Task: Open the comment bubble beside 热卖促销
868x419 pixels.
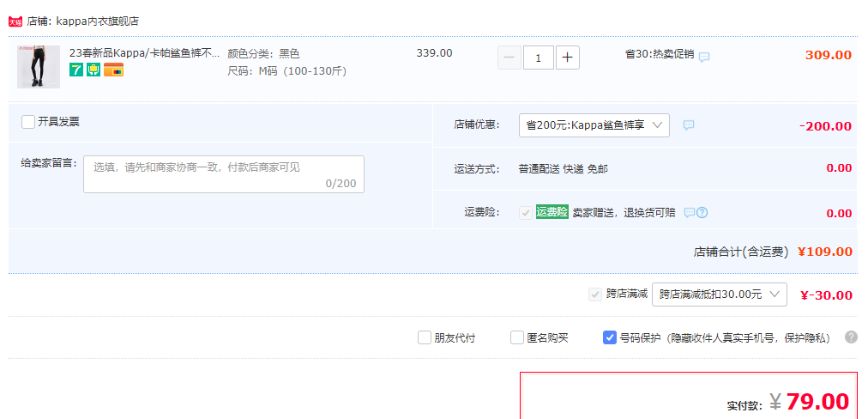Action: pyautogui.click(x=703, y=57)
